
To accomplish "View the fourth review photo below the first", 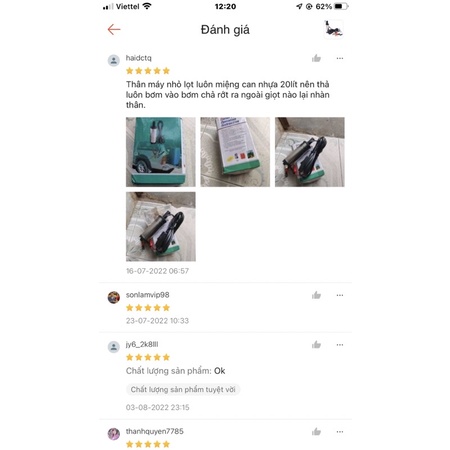I will 161,227.
